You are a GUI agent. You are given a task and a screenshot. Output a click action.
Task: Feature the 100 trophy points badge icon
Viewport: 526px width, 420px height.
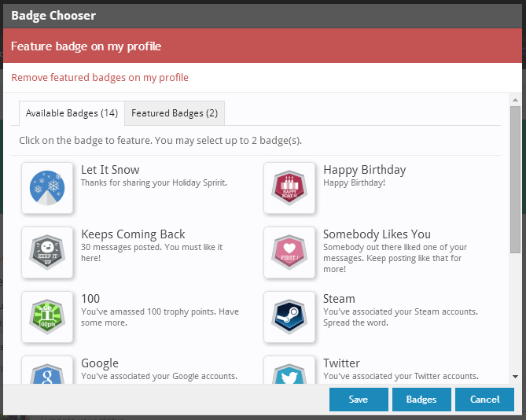47,317
